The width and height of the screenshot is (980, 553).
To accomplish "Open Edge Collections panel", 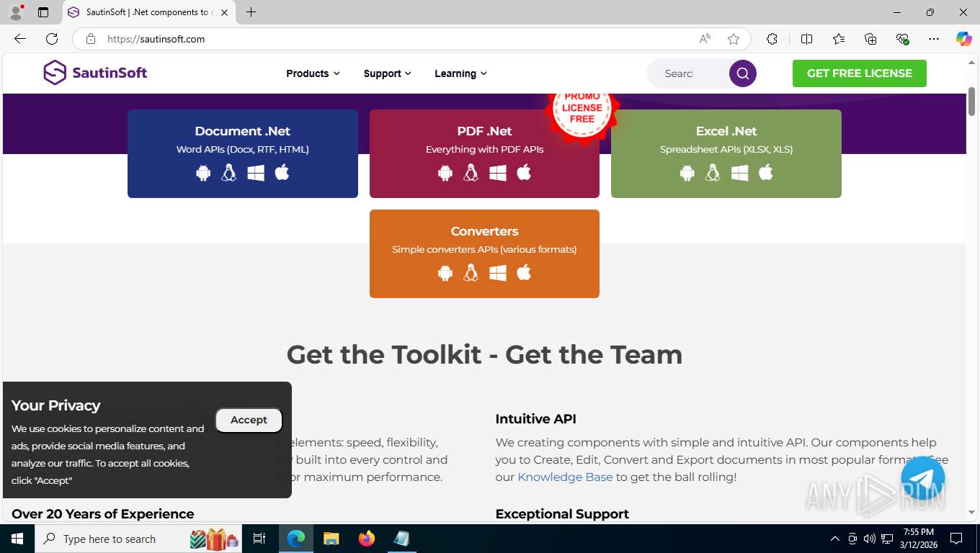I will 870,39.
